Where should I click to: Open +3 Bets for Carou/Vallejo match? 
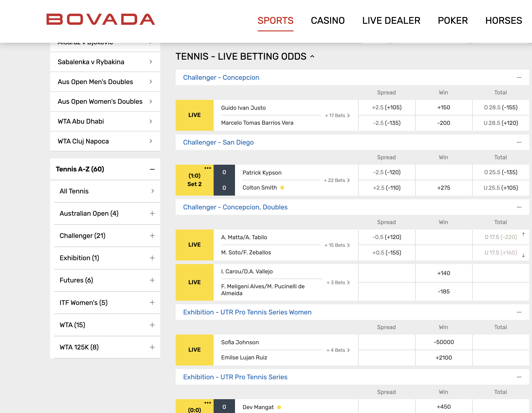338,283
